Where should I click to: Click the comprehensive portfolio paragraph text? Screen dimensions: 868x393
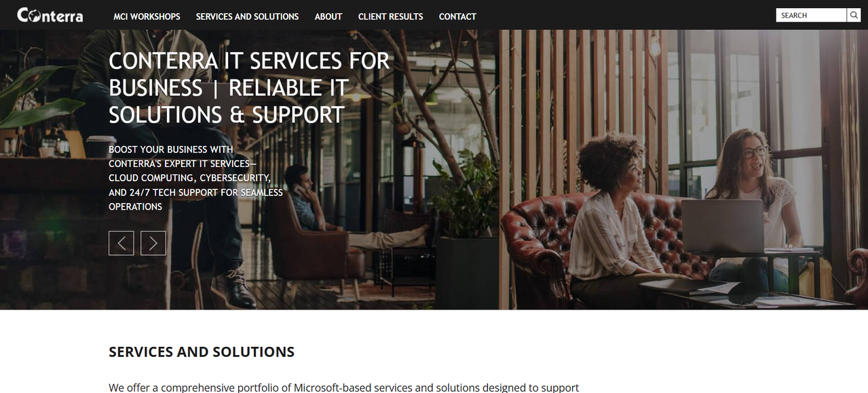343,388
